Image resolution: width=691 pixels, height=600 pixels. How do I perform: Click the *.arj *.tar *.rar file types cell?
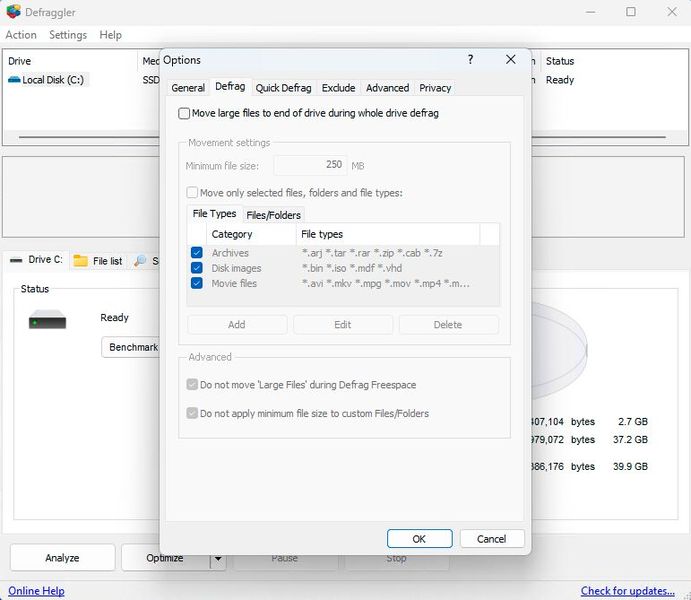point(372,253)
